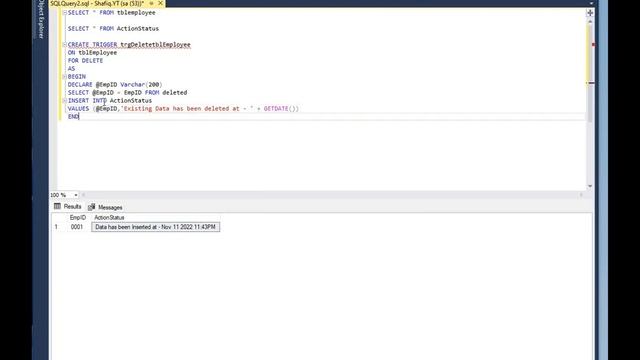Open the active documents dropdown arrow
This screenshot has width=640, height=360.
click(591, 3)
